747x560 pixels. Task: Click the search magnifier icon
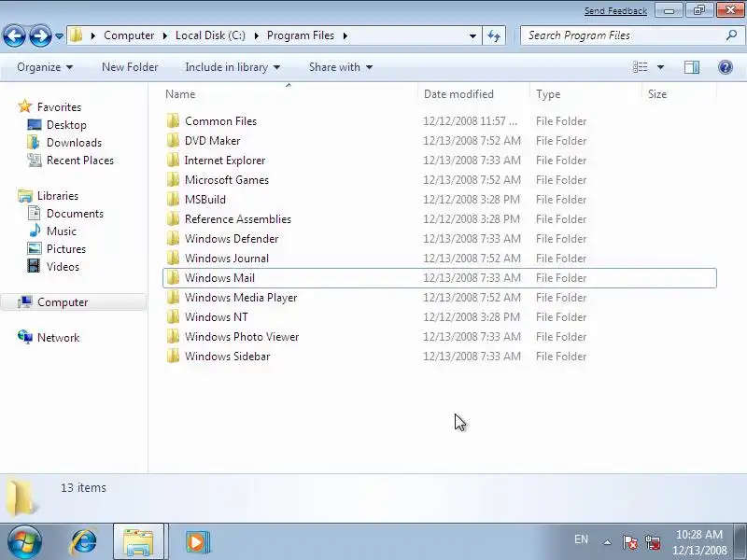pyautogui.click(x=732, y=35)
